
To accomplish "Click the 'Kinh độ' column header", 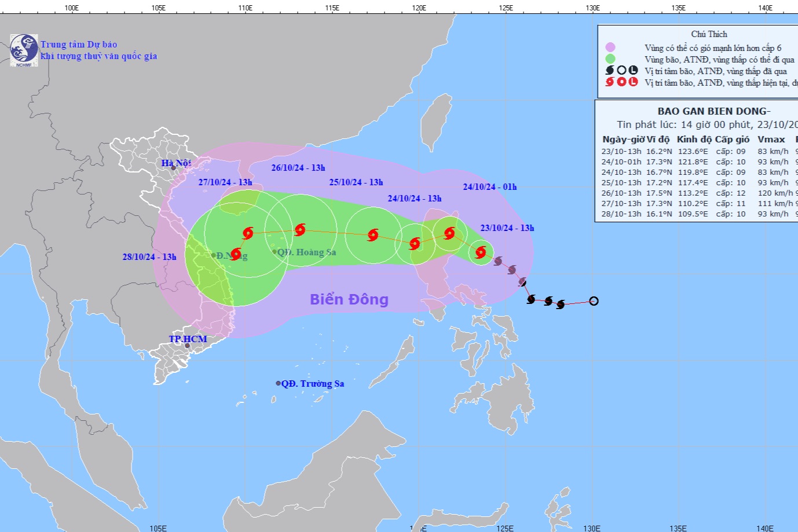I will tap(694, 140).
